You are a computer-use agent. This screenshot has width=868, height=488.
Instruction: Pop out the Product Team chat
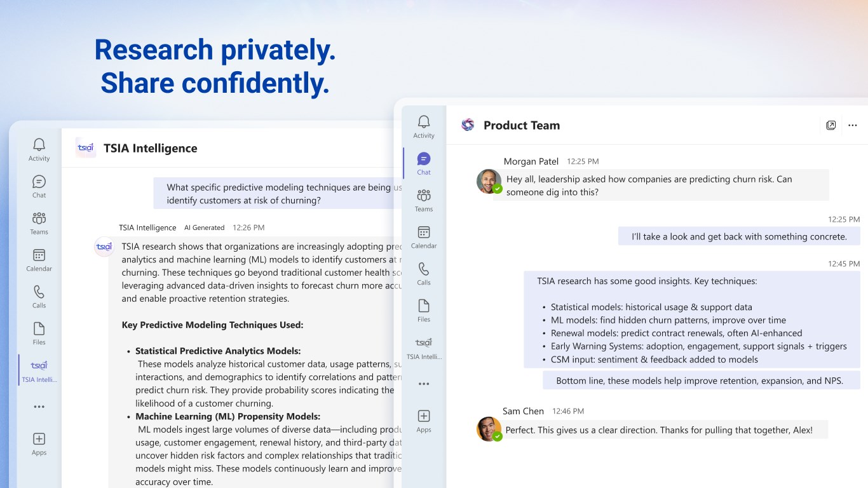(831, 125)
